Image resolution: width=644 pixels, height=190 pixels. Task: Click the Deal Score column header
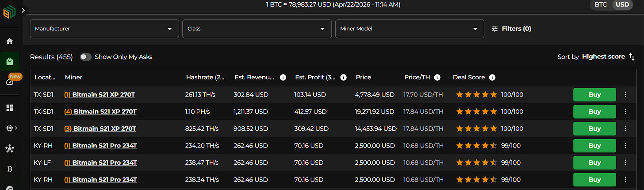click(x=469, y=77)
